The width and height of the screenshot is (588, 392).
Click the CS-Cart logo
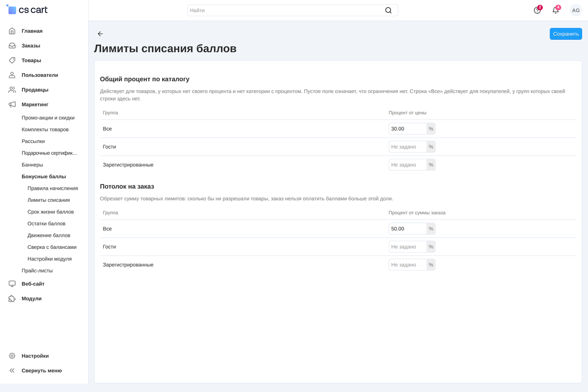click(x=27, y=10)
